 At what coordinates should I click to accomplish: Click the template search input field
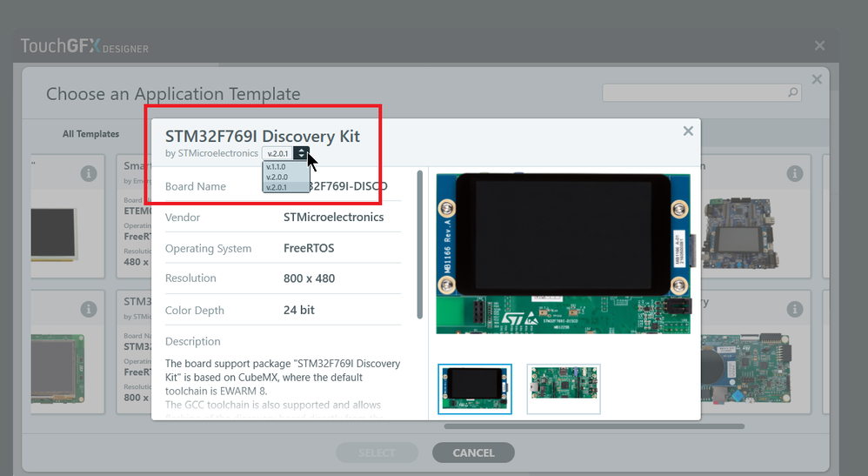pos(701,92)
